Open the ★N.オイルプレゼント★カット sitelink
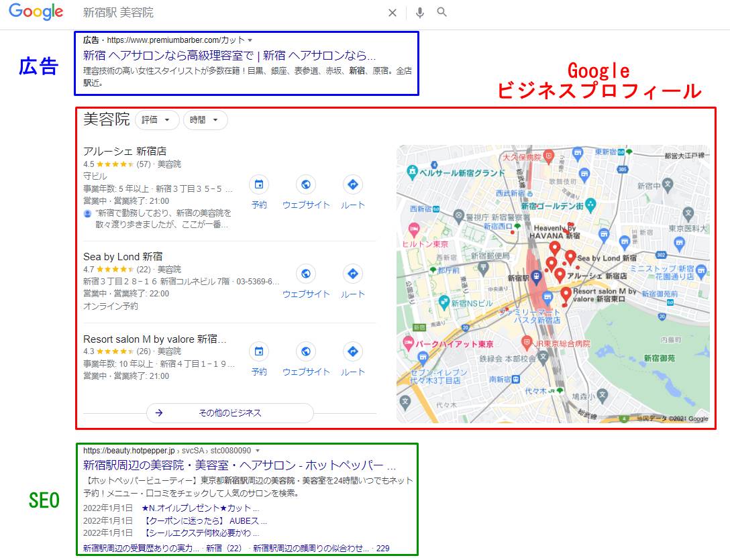The image size is (730, 560). pos(200,508)
